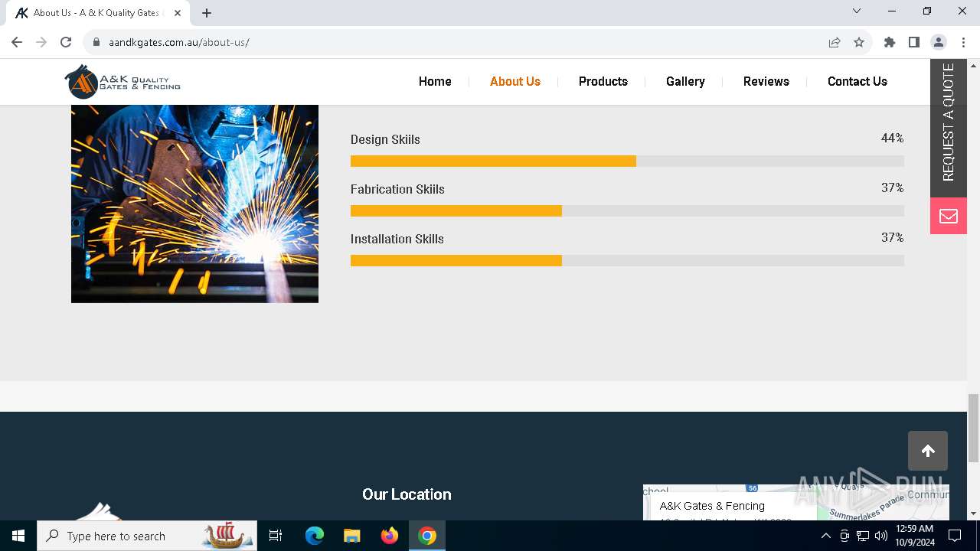The height and width of the screenshot is (551, 980).
Task: Click the Installation Skills progress bar
Action: [627, 260]
